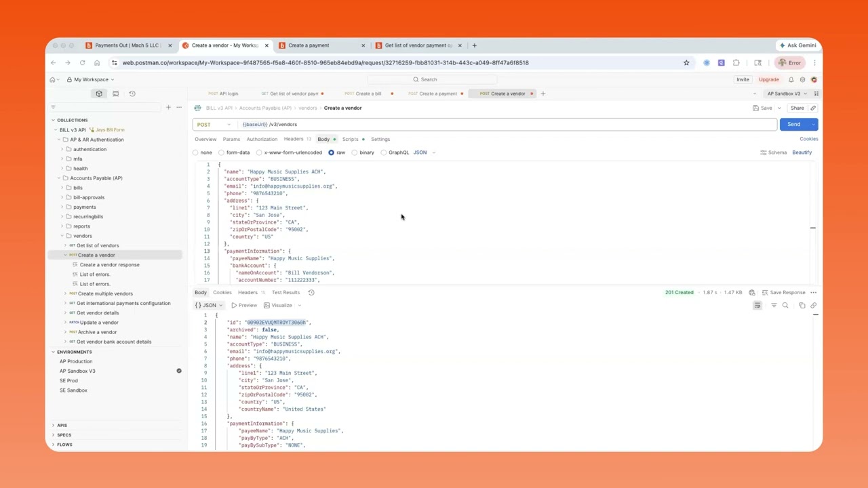This screenshot has height=488, width=868.
Task: Open the History view in sidebar
Action: (x=132, y=94)
